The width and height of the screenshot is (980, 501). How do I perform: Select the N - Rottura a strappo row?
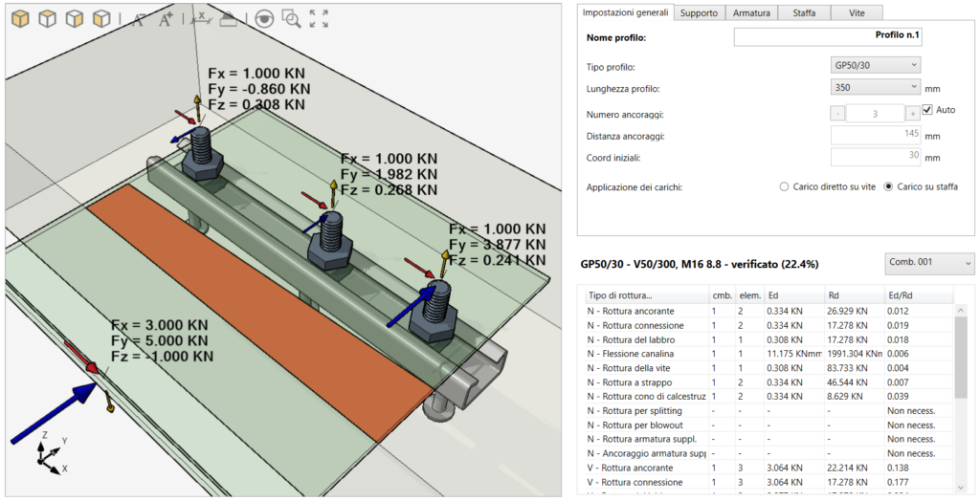(x=768, y=382)
